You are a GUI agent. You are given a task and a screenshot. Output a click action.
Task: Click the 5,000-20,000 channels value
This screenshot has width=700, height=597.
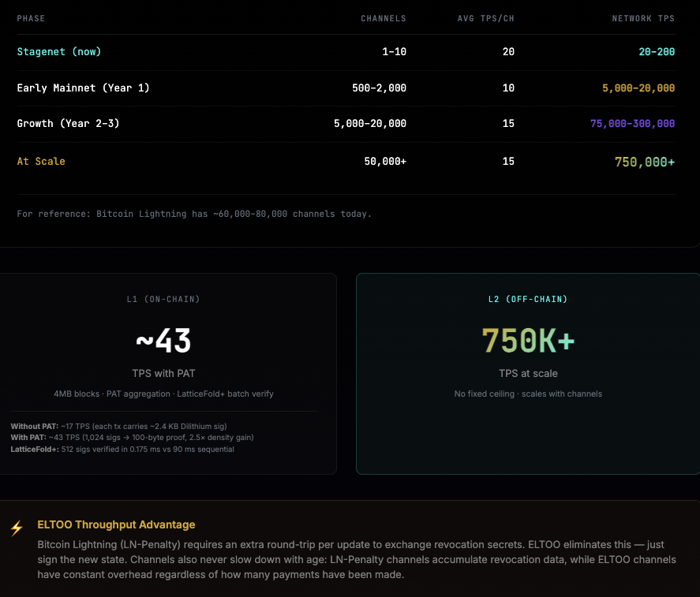coord(370,124)
